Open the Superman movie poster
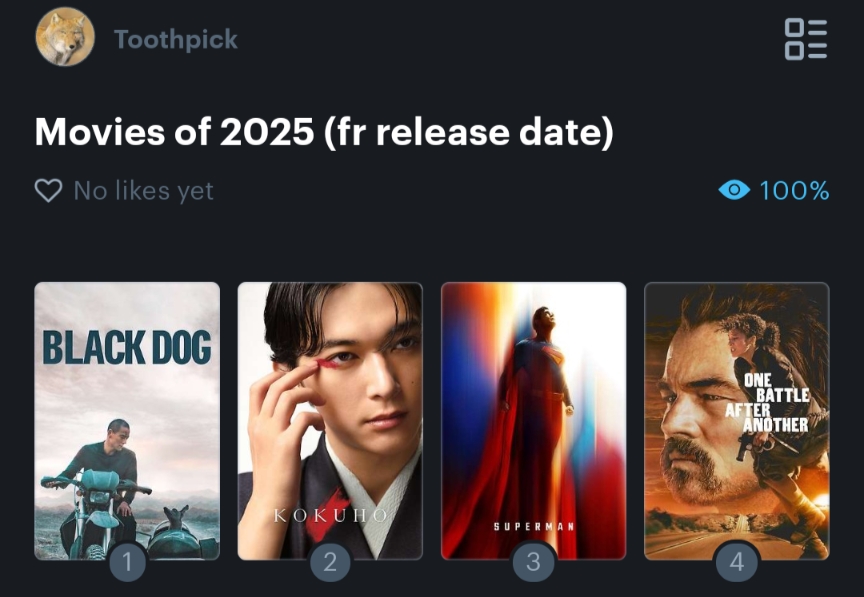Viewport: 864px width, 597px height. click(533, 421)
